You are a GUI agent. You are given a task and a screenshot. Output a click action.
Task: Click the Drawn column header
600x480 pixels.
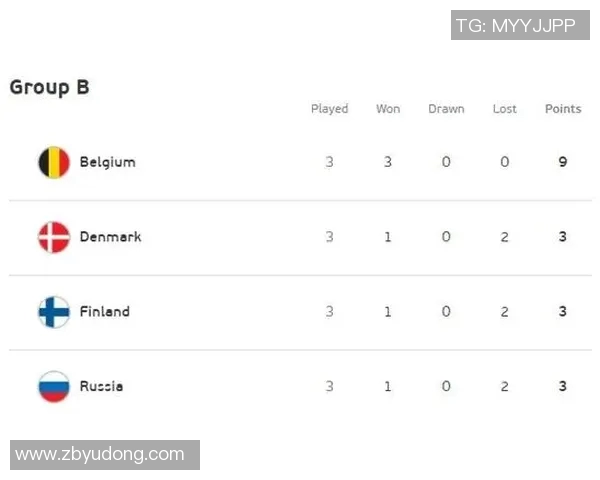[446, 109]
